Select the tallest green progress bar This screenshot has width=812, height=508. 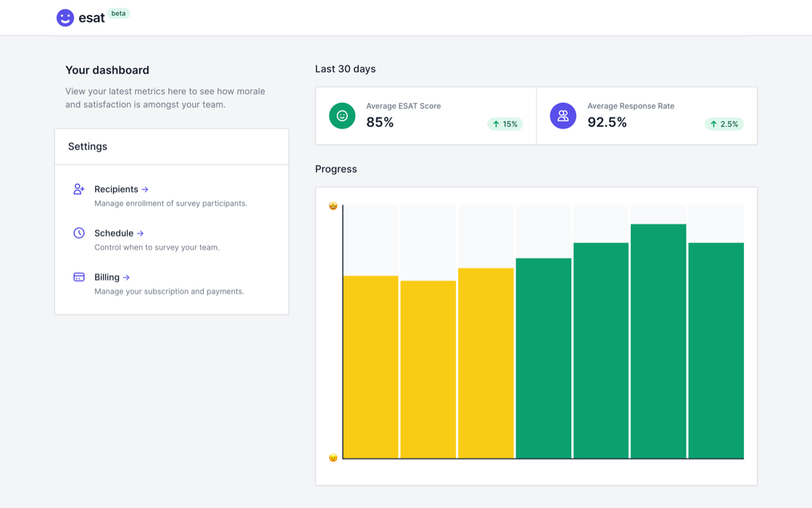[x=658, y=341]
